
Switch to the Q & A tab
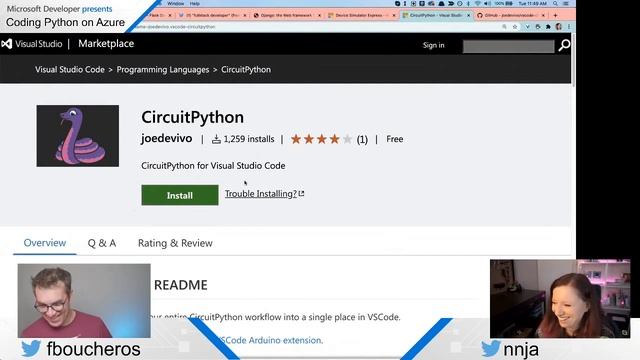tap(102, 243)
